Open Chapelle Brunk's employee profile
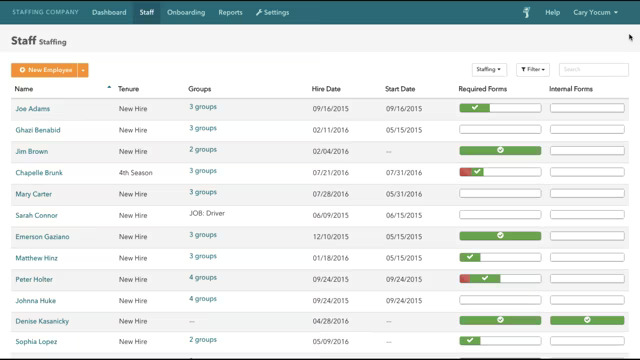The image size is (640, 360). 39,173
